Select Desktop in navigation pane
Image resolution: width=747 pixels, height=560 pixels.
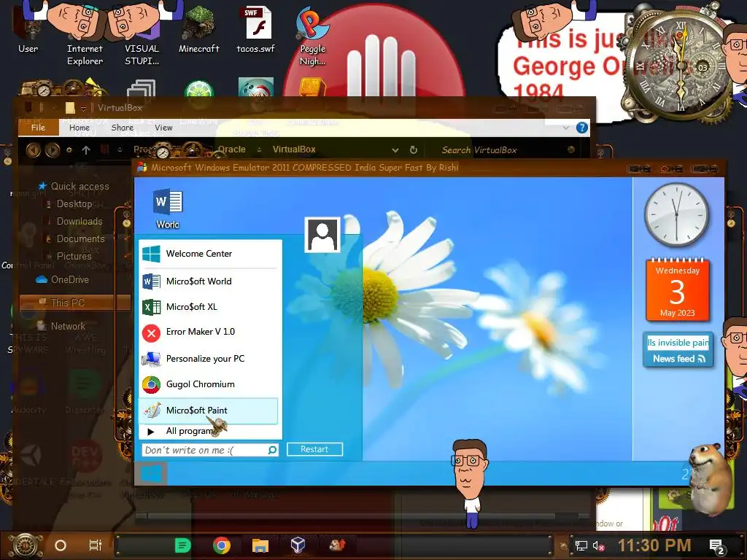(x=74, y=204)
